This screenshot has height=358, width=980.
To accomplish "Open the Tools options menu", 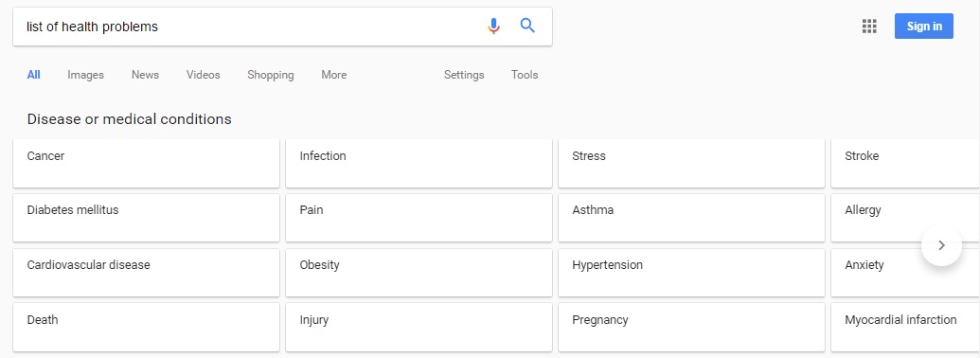I will point(525,75).
